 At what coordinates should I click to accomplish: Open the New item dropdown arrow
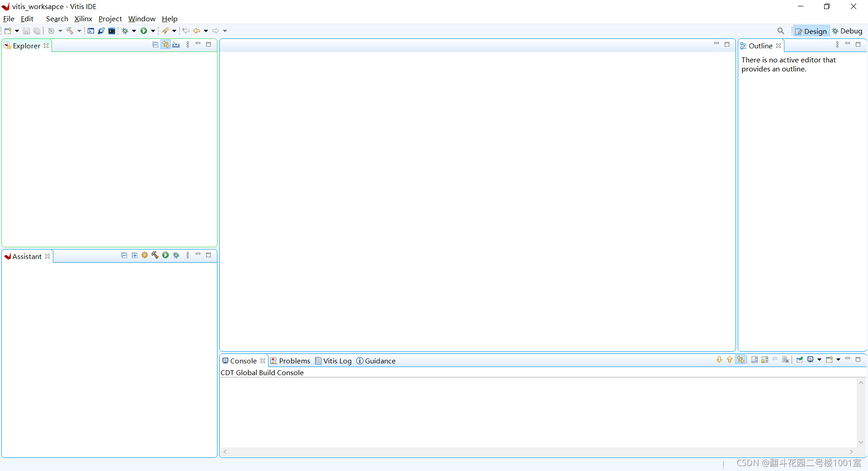tap(17, 31)
